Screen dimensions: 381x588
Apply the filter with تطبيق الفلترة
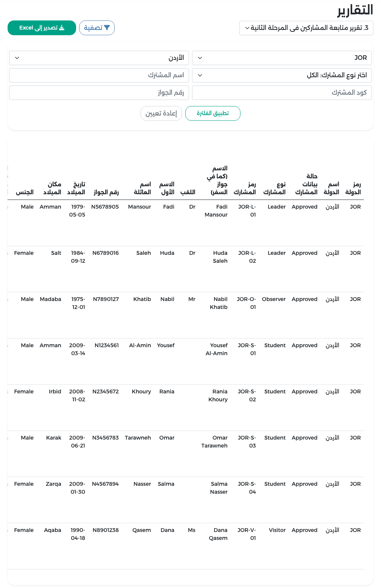[213, 114]
